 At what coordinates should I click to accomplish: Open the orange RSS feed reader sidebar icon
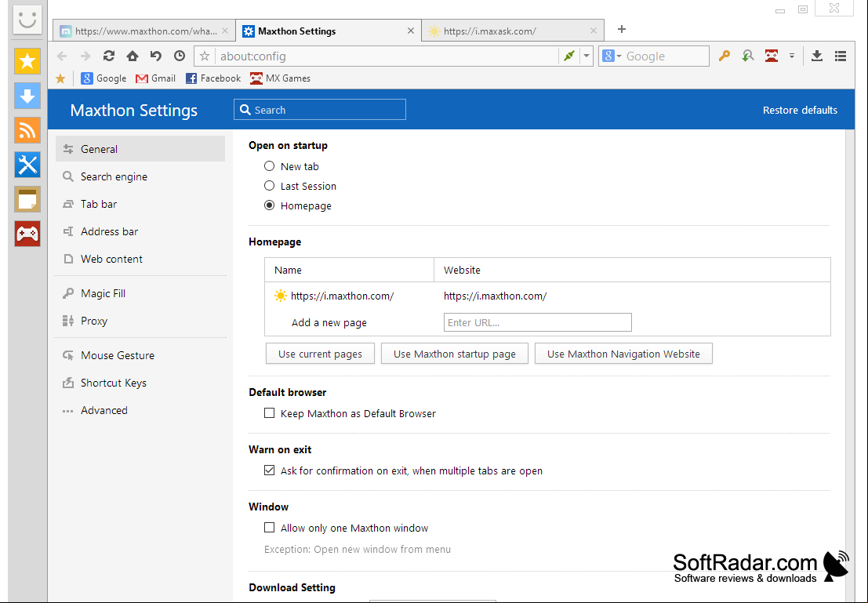[27, 130]
